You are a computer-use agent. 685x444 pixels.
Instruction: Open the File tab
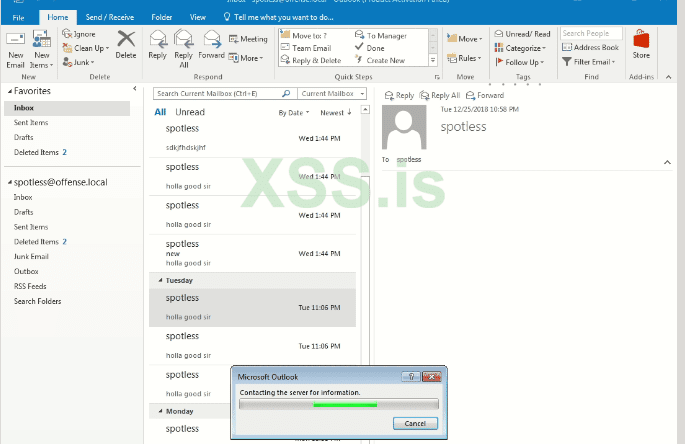[18, 17]
